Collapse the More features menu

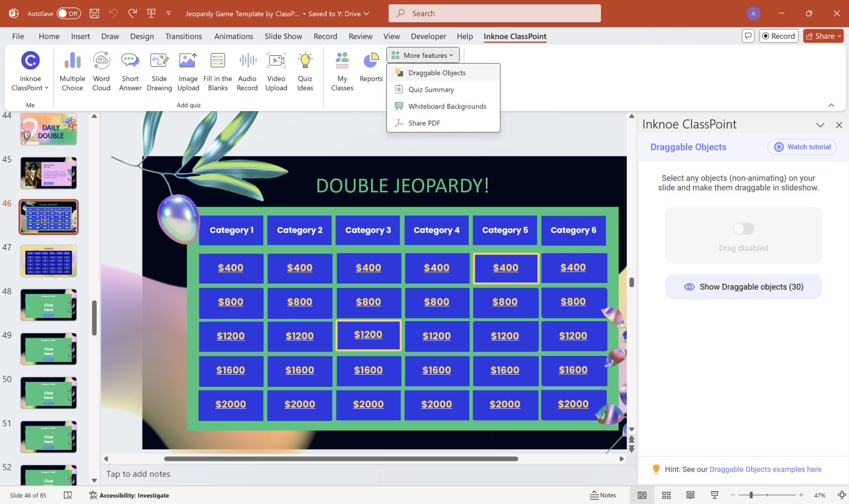(423, 55)
